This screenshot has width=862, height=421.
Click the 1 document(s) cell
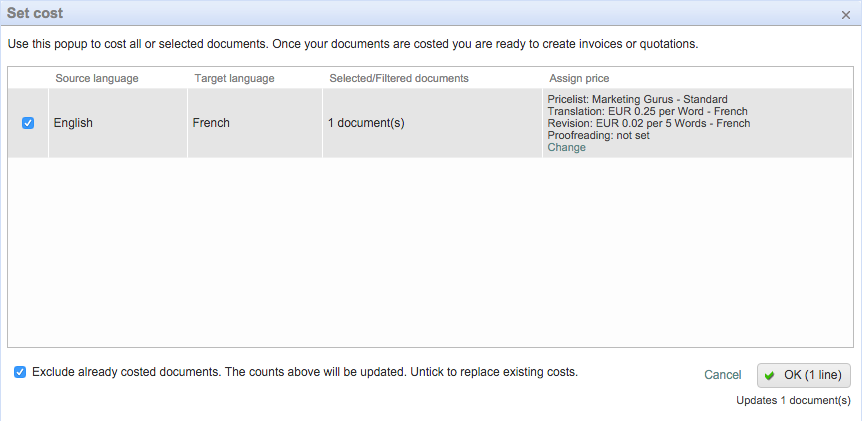366,123
